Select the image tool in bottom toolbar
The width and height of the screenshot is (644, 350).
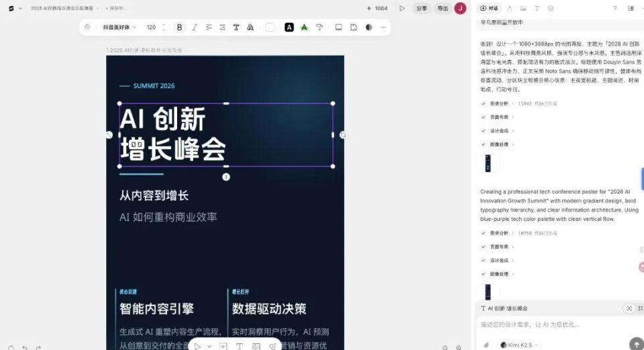pos(256,346)
